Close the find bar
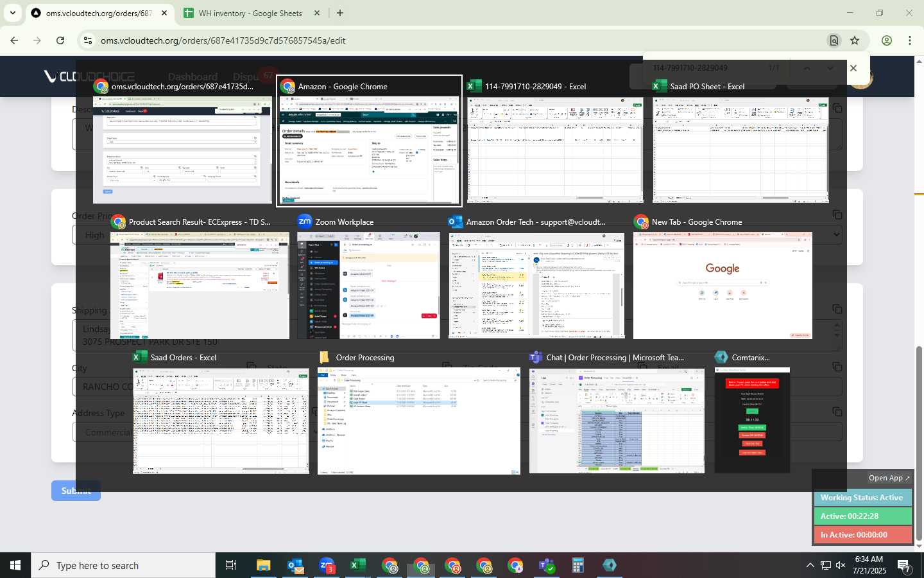This screenshot has width=924, height=578. click(853, 68)
